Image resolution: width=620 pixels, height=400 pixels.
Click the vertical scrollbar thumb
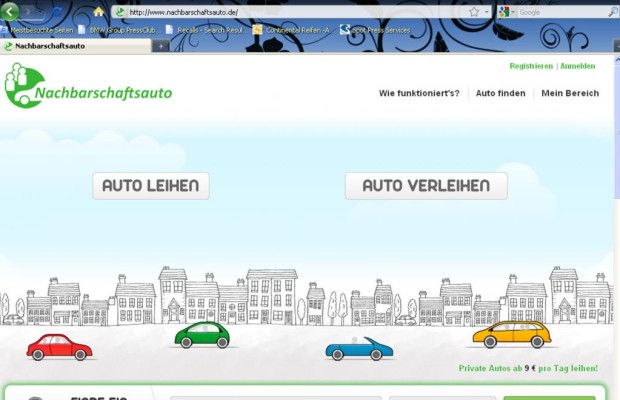coord(617,130)
